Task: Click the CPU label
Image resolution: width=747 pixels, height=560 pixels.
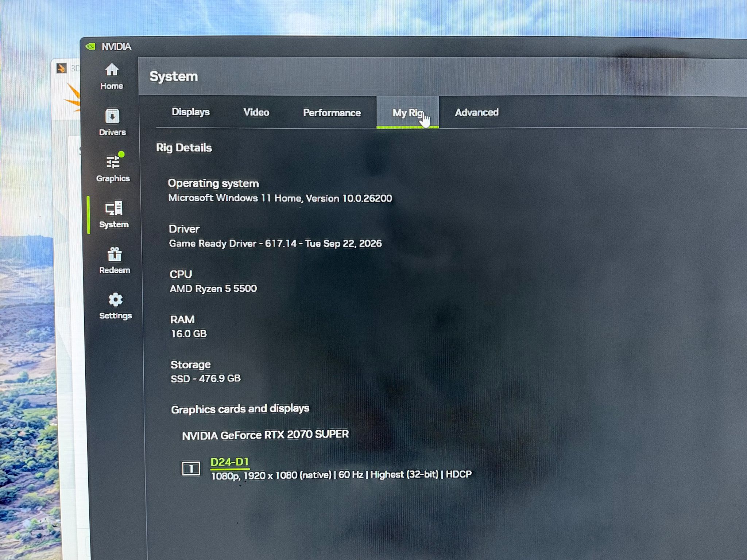Action: pos(181,274)
